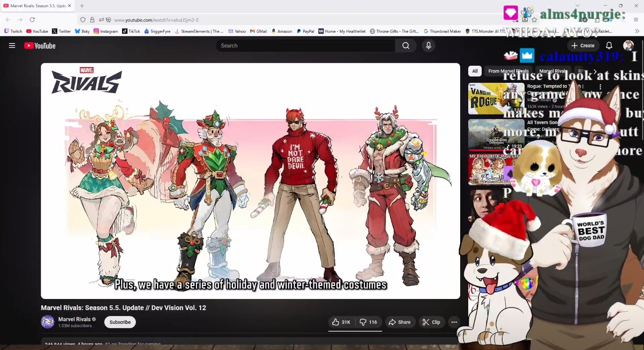644x350 pixels.
Task: Open the Twitch bookmark
Action: 13,31
